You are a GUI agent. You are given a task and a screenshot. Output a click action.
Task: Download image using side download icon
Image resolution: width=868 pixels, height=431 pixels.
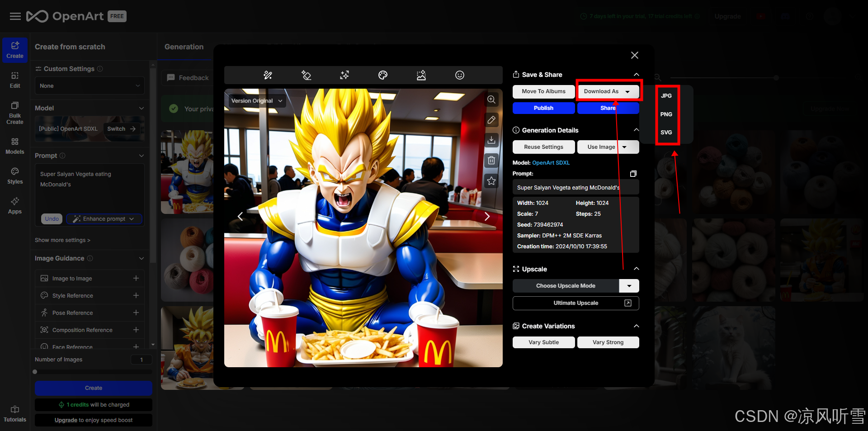(x=491, y=140)
